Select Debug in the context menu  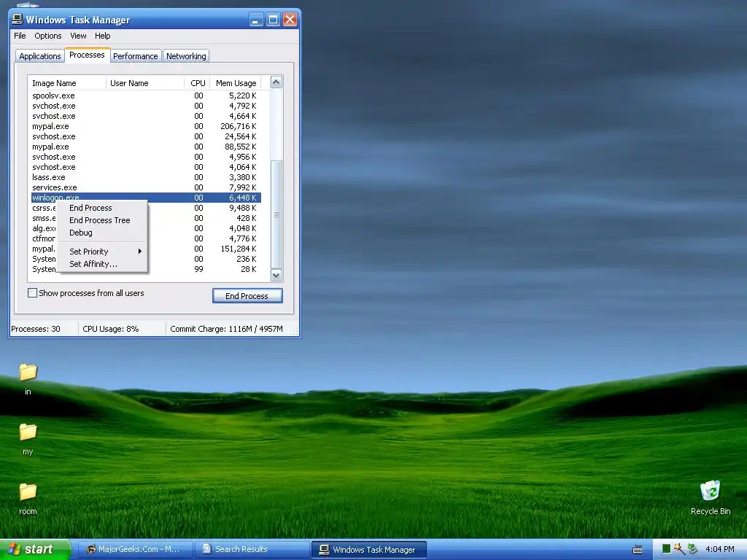pos(102,233)
